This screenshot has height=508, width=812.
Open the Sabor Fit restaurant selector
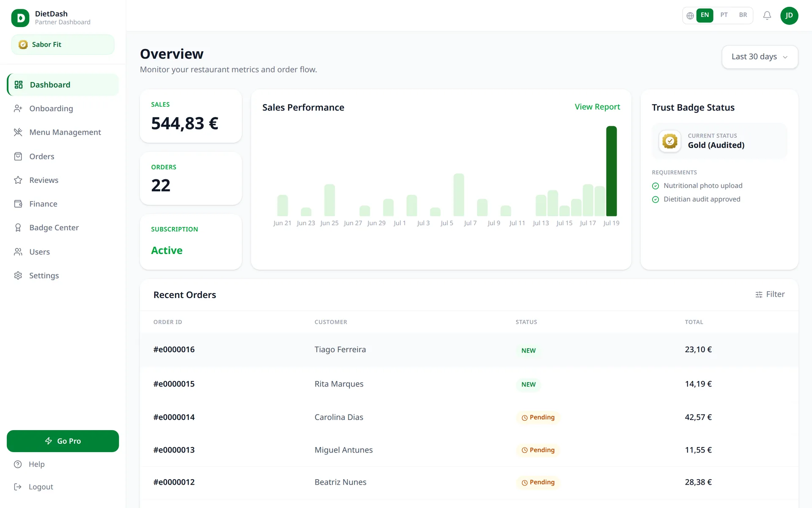[x=63, y=44]
